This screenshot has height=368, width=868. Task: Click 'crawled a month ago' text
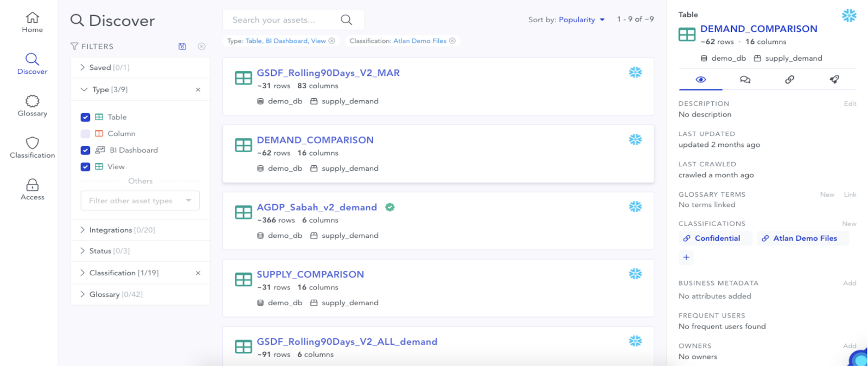point(716,175)
